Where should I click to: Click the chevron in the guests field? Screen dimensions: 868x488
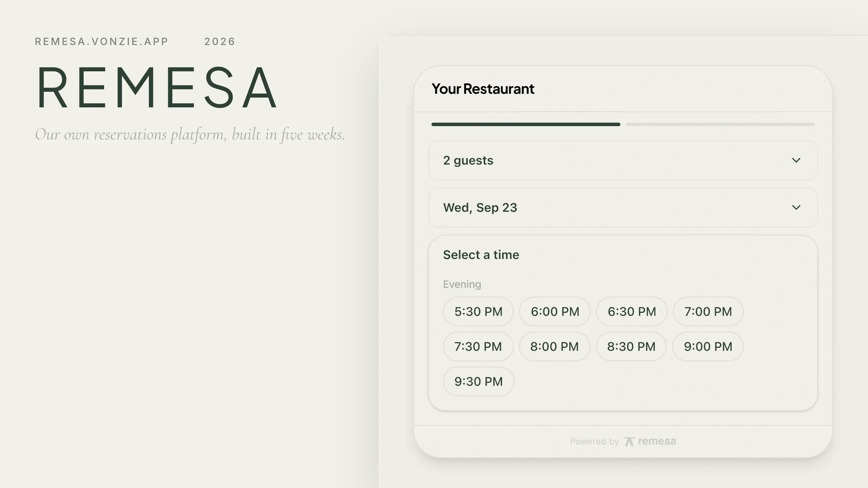(x=796, y=160)
